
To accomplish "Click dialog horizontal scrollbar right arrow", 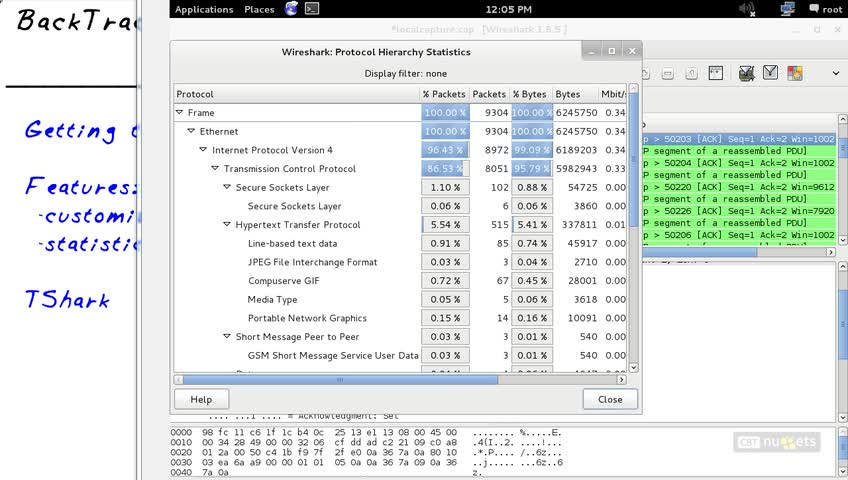I will 622,379.
